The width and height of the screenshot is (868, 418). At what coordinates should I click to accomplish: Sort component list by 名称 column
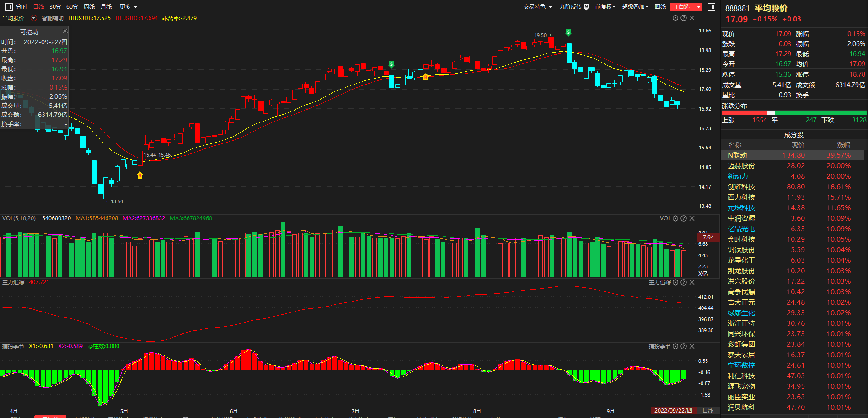[x=735, y=145]
